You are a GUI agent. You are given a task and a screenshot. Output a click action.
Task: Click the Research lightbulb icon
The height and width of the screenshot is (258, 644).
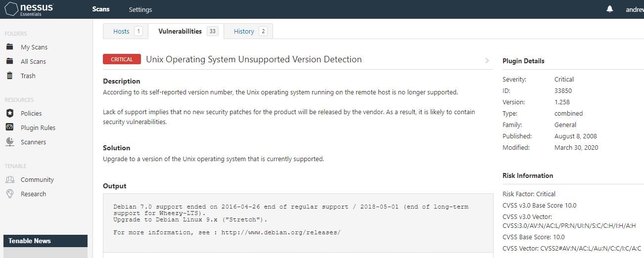tap(9, 194)
